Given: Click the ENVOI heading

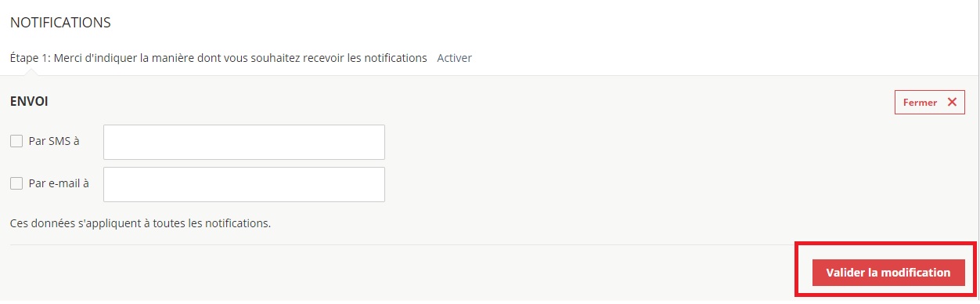Looking at the screenshot, I should [30, 101].
